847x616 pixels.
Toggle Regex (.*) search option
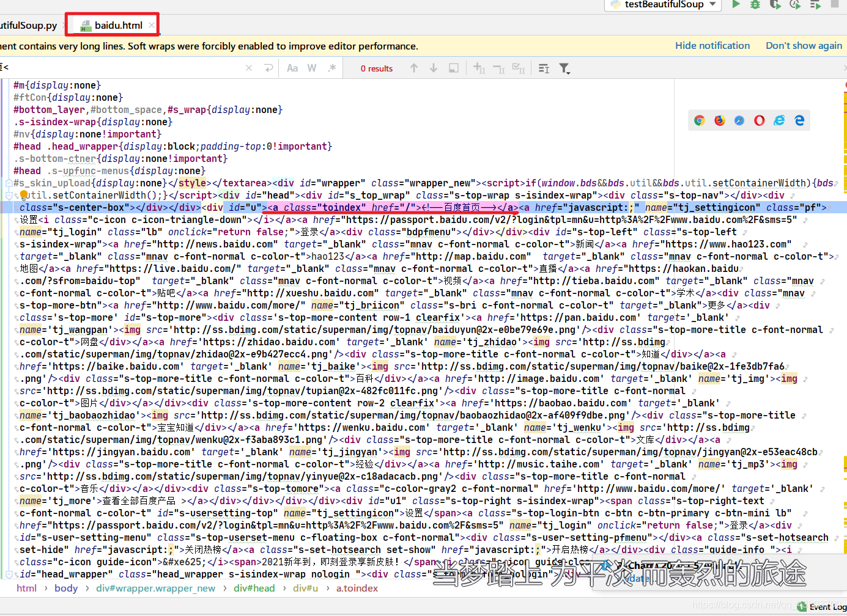[x=332, y=68]
